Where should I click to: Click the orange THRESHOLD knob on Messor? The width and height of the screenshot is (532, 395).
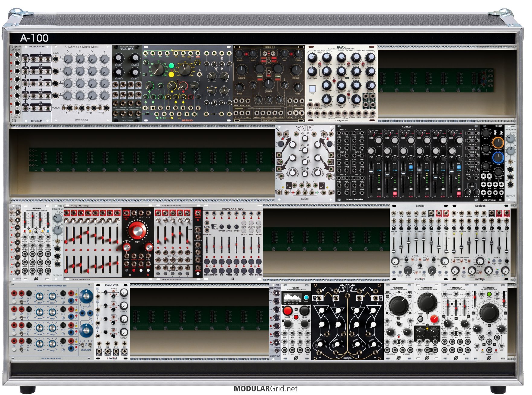point(498,142)
